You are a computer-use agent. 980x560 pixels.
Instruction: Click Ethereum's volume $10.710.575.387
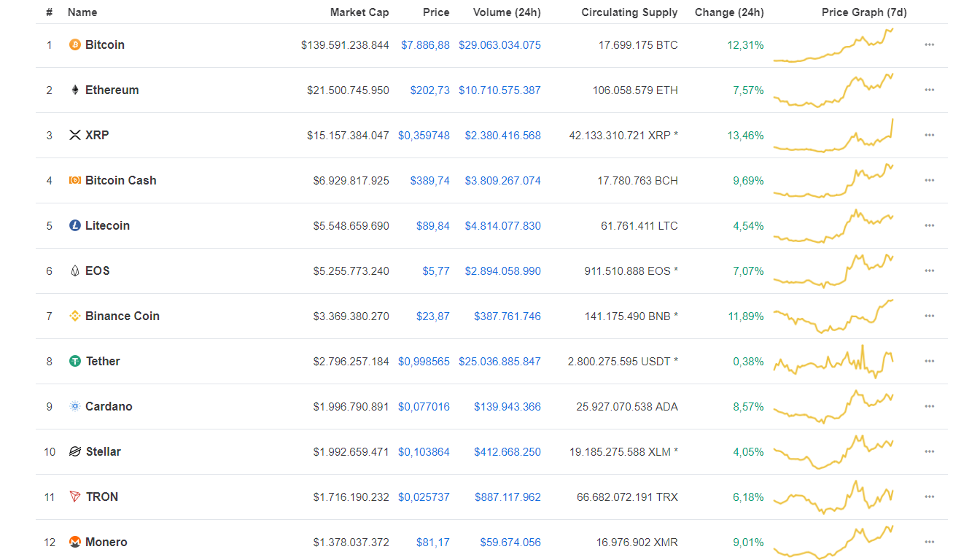click(x=499, y=90)
